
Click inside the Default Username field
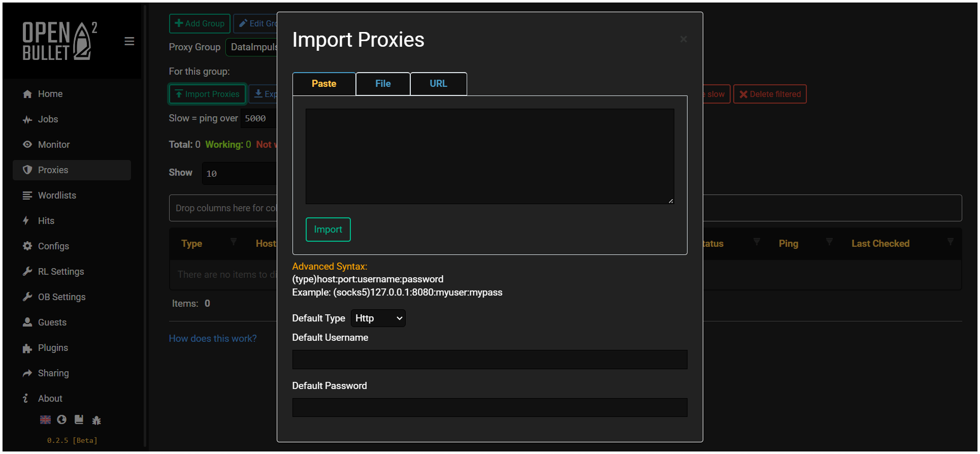tap(489, 359)
